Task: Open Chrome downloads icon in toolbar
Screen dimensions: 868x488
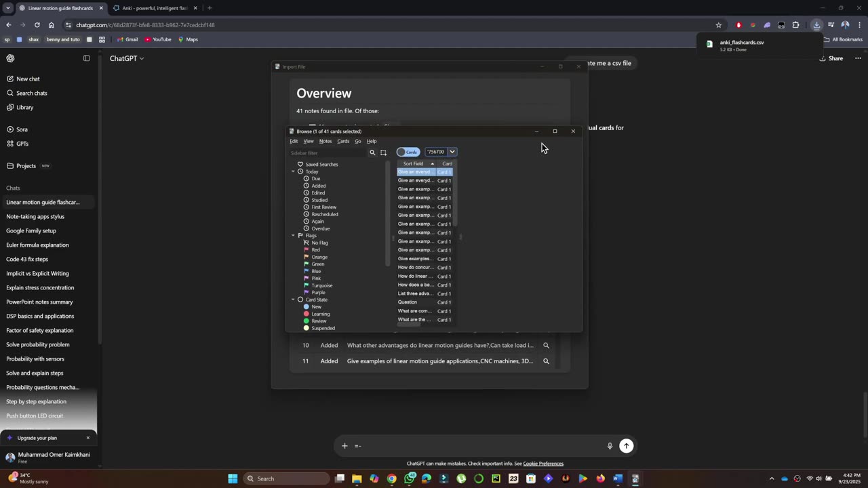Action: click(x=816, y=25)
